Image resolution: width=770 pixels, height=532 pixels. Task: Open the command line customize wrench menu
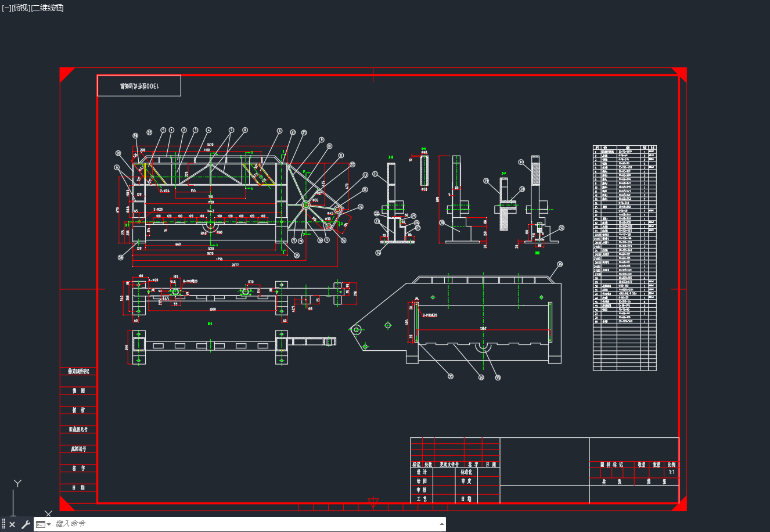click(x=26, y=524)
